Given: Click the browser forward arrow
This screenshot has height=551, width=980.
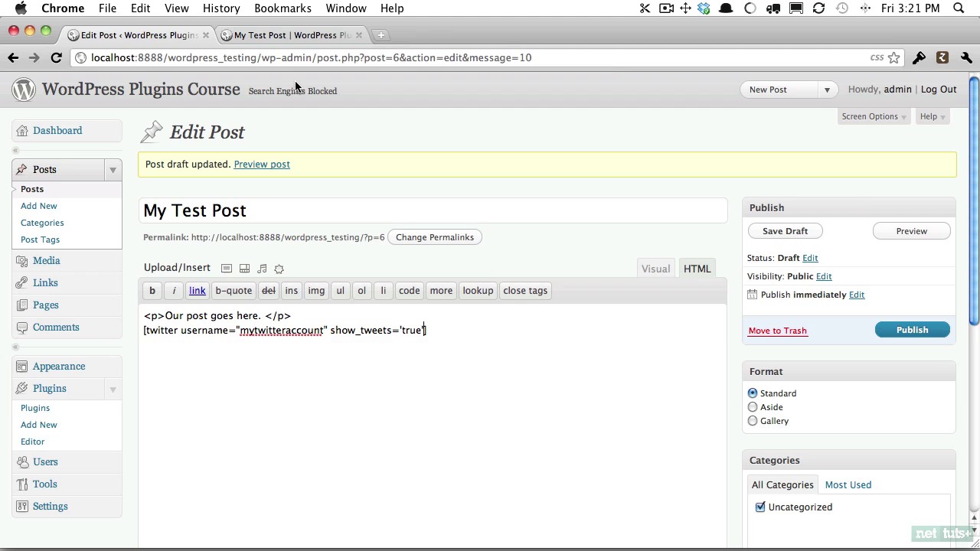Looking at the screenshot, I should [34, 57].
